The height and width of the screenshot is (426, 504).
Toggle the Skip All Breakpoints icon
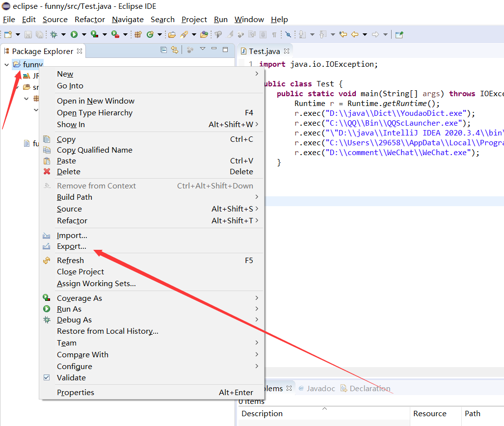(x=289, y=34)
